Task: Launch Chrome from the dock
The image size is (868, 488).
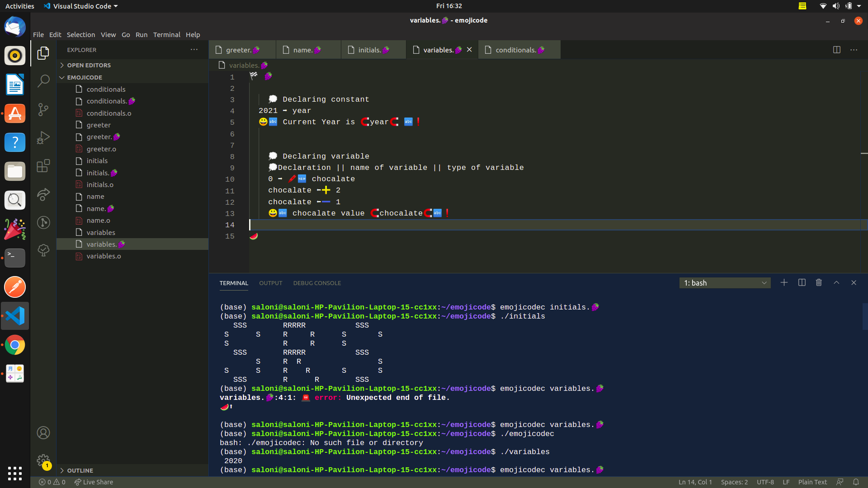Action: tap(15, 345)
